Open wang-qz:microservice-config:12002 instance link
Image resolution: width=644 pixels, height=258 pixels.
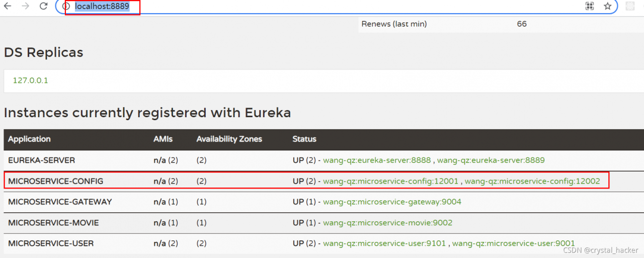[532, 181]
